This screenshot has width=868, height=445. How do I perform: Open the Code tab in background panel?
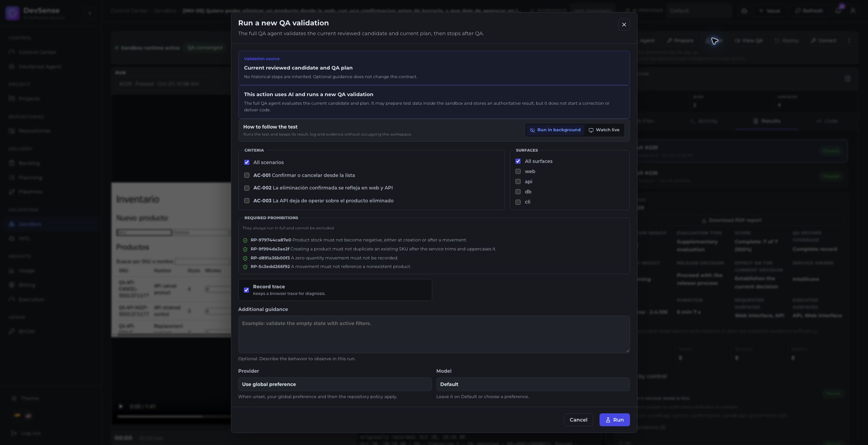tap(827, 121)
